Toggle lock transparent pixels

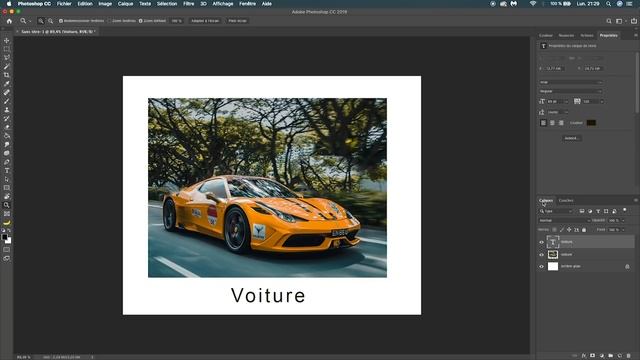pos(554,230)
